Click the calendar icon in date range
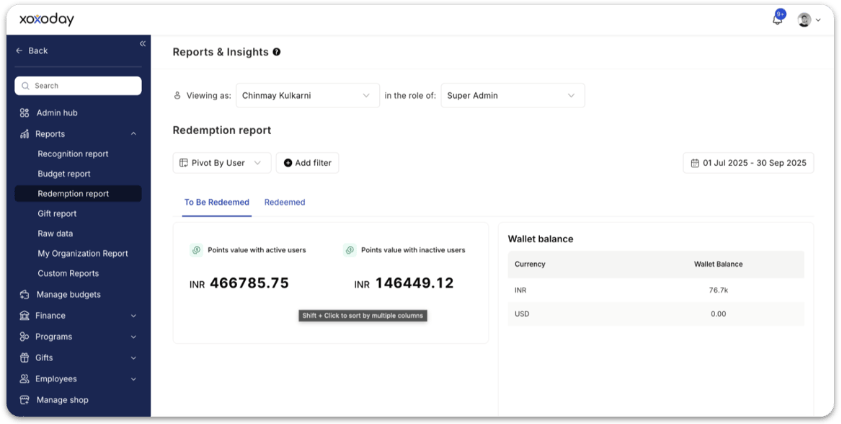Image resolution: width=841 pixels, height=424 pixels. [x=695, y=163]
